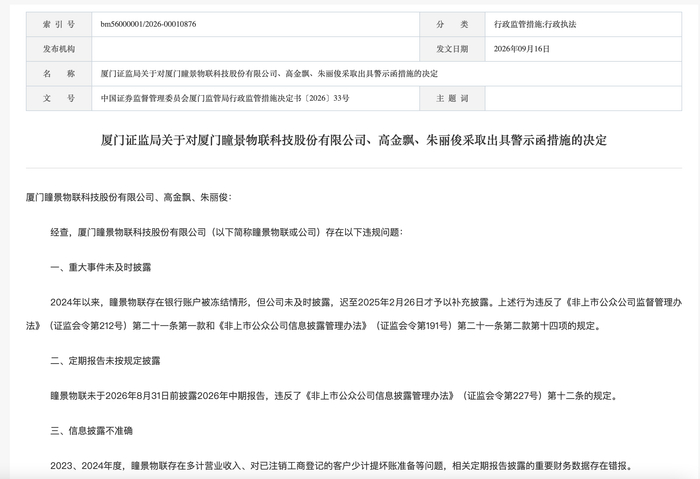
Task: Click the 名称 label cell
Action: (x=59, y=74)
